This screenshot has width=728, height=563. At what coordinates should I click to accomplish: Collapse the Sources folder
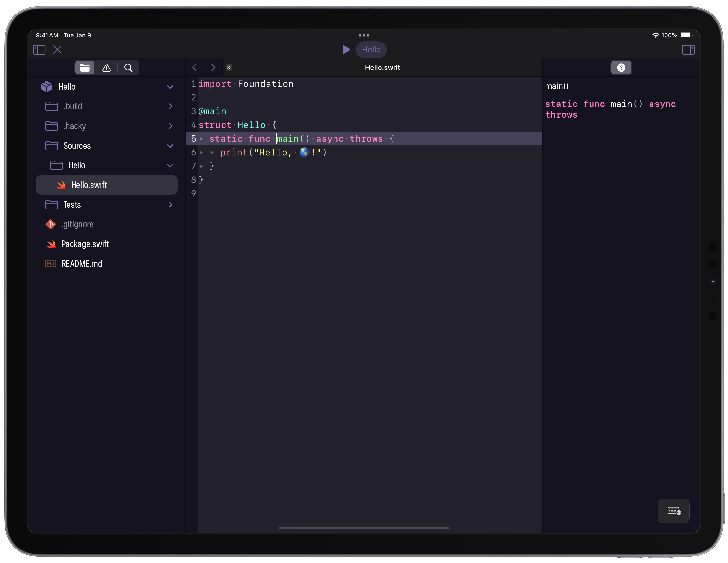point(170,146)
